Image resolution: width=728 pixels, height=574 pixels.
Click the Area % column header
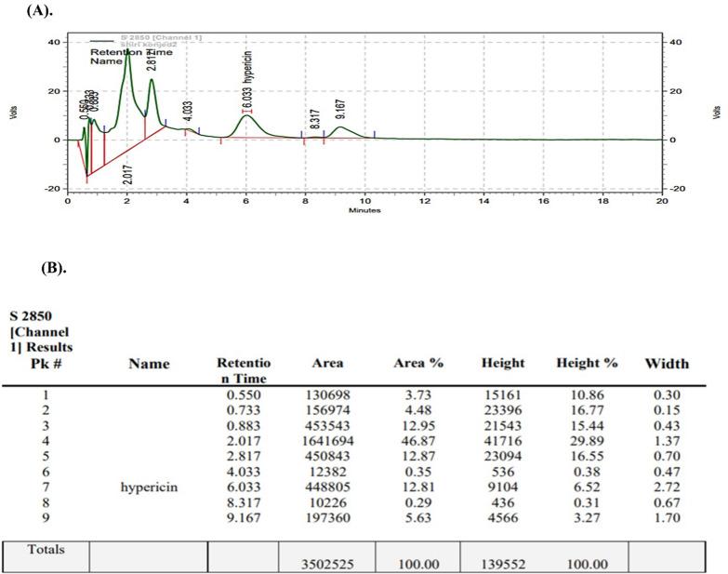point(418,363)
